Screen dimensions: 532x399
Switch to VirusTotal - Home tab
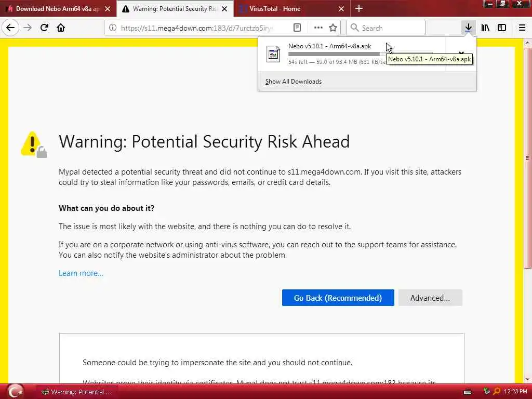click(x=292, y=9)
